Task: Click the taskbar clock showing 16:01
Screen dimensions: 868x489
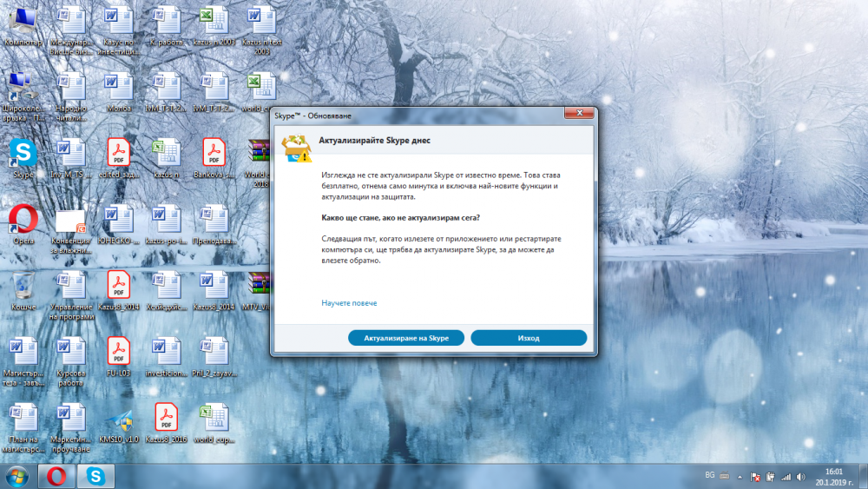Action: click(x=833, y=477)
